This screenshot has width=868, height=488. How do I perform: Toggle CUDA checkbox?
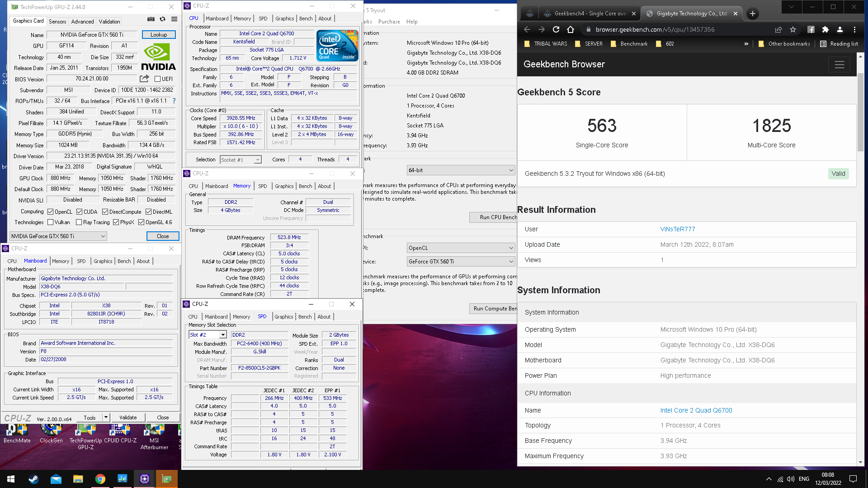(80, 212)
